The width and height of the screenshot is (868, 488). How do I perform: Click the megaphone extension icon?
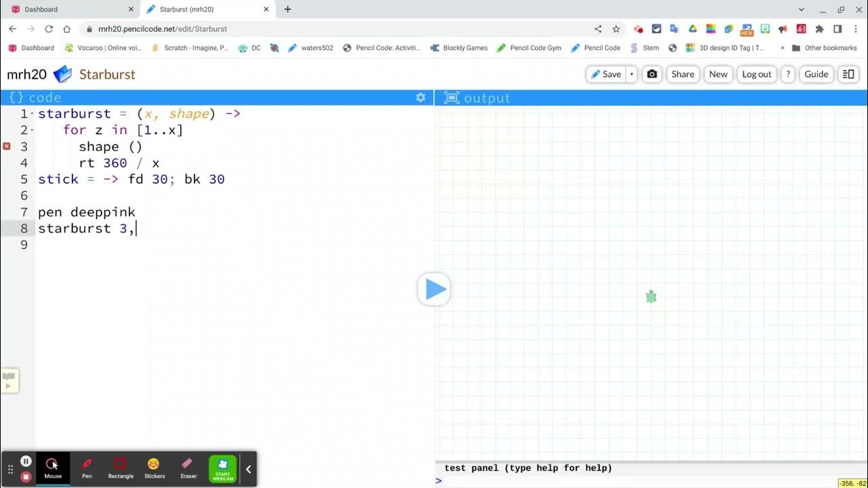[783, 28]
